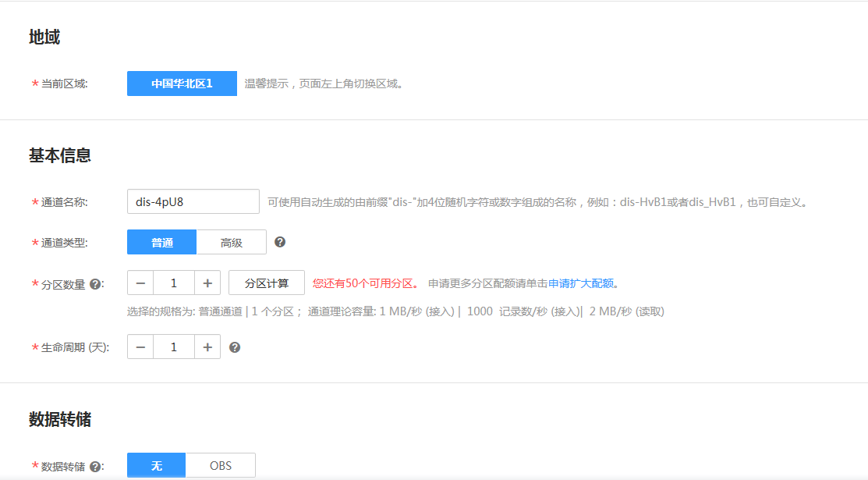Click the 中国华北区1 region button
The width and height of the screenshot is (868, 480).
(182, 84)
